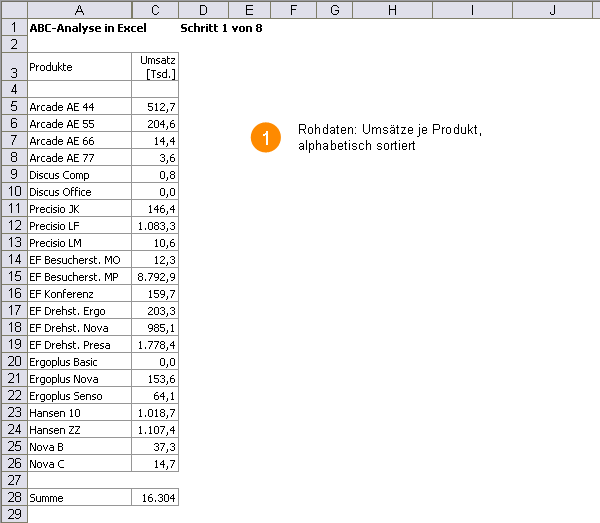Select column J header
600x523 pixels.
coord(553,10)
